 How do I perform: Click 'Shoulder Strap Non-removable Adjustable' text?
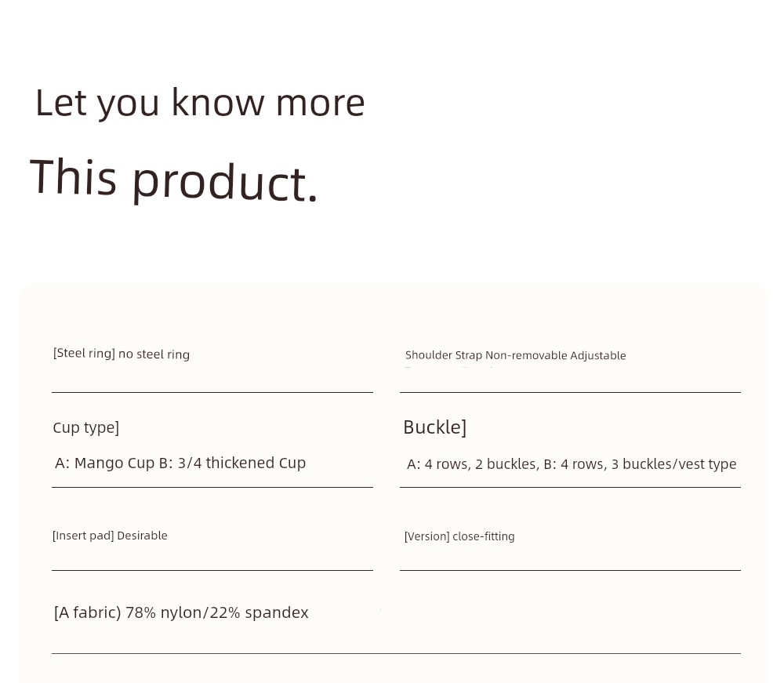516,355
